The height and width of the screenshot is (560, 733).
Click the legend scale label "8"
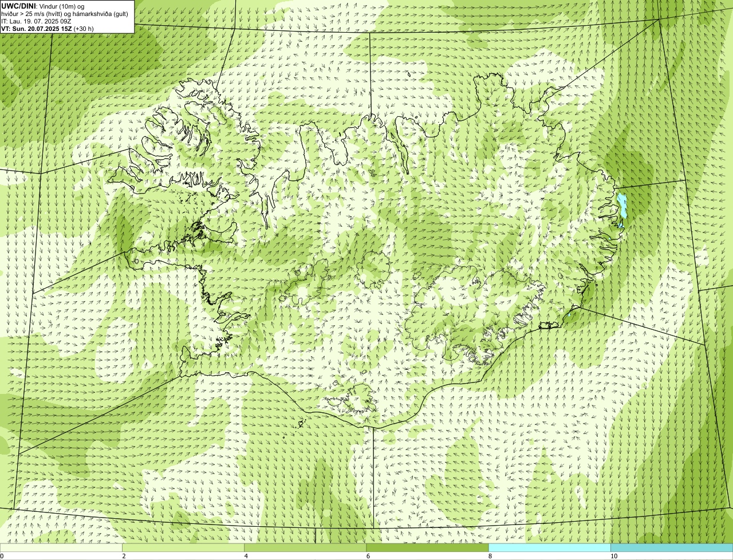point(490,556)
